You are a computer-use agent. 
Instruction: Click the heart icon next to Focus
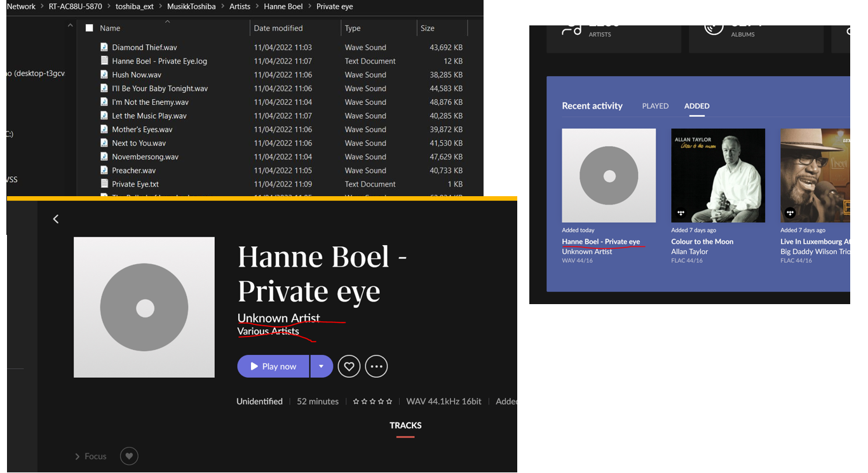tap(129, 456)
